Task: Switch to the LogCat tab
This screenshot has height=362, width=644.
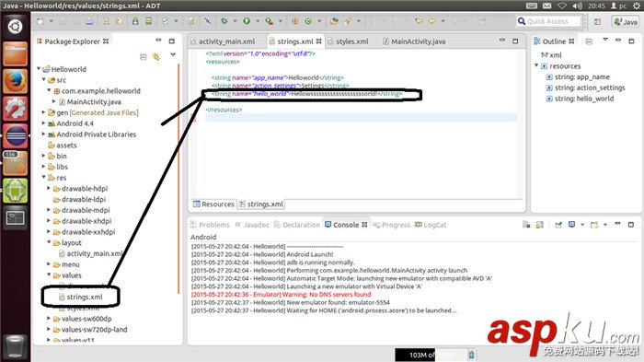Action: click(x=431, y=225)
